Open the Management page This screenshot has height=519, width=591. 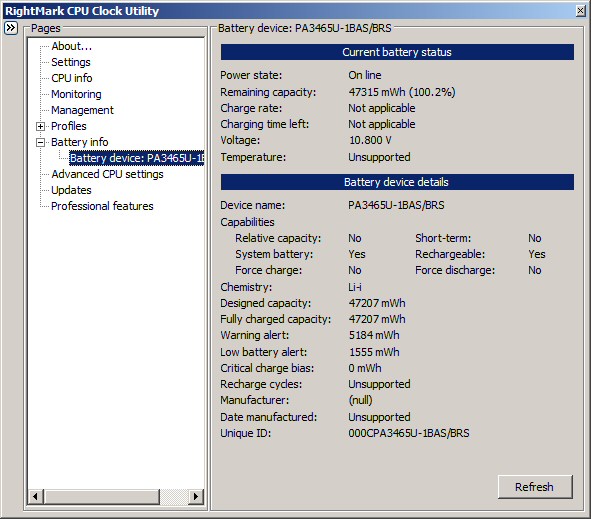point(82,110)
